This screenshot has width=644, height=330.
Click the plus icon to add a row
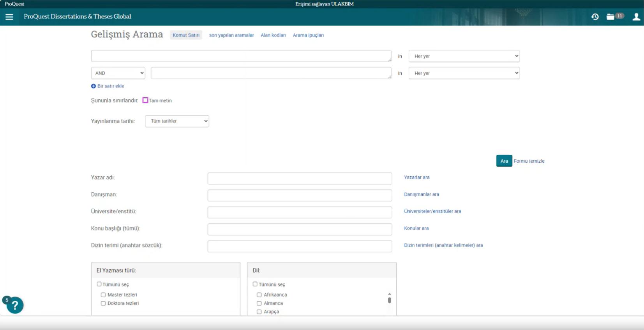(94, 86)
